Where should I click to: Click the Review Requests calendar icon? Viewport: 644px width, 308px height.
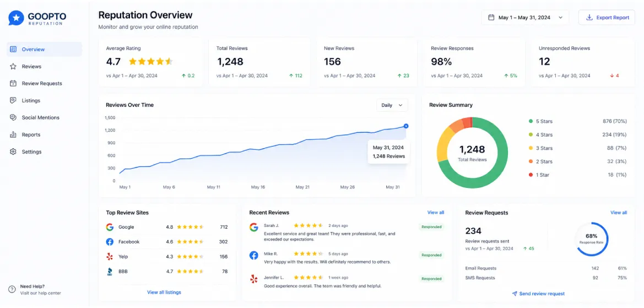[13, 83]
